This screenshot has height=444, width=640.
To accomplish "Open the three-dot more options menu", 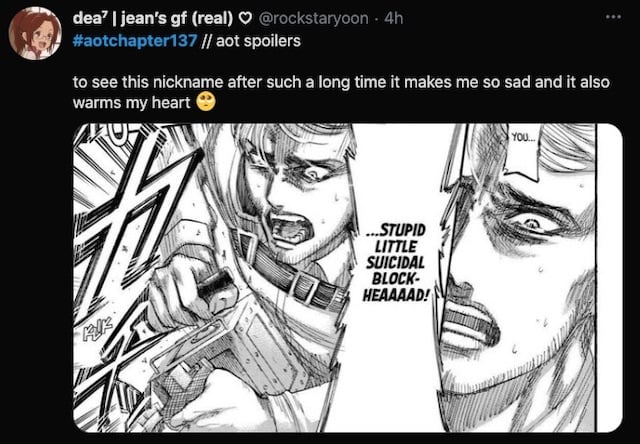I will [x=613, y=17].
